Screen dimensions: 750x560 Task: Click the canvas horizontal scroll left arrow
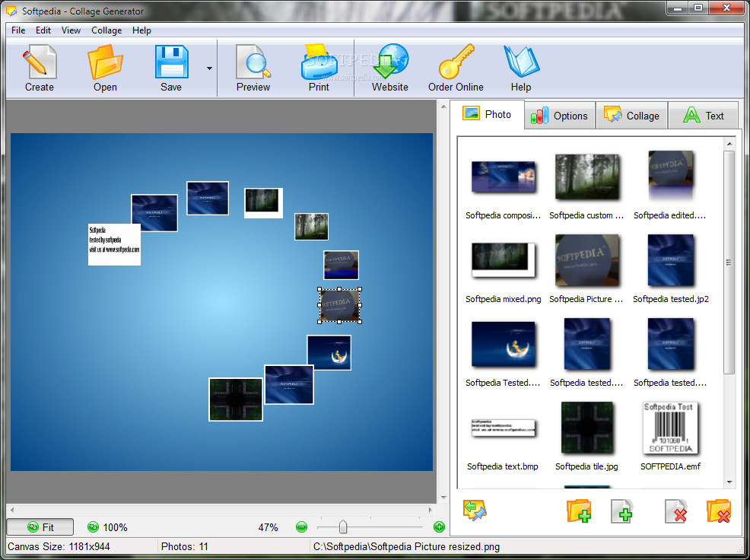(x=12, y=510)
